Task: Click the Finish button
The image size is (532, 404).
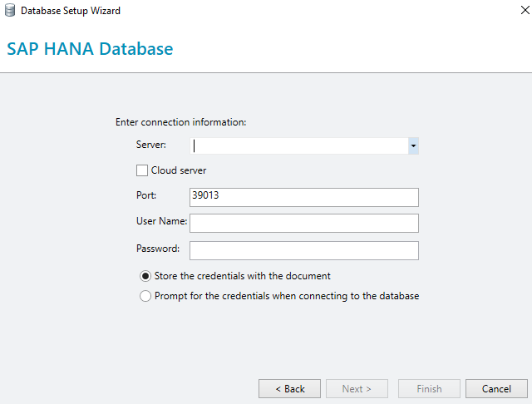Action: click(429, 389)
